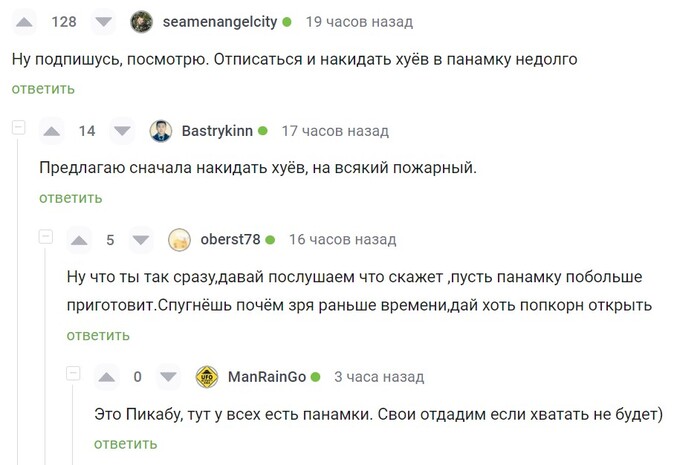Open the seamenangelcity username link
This screenshot has height=465, width=700.
pos(220,22)
